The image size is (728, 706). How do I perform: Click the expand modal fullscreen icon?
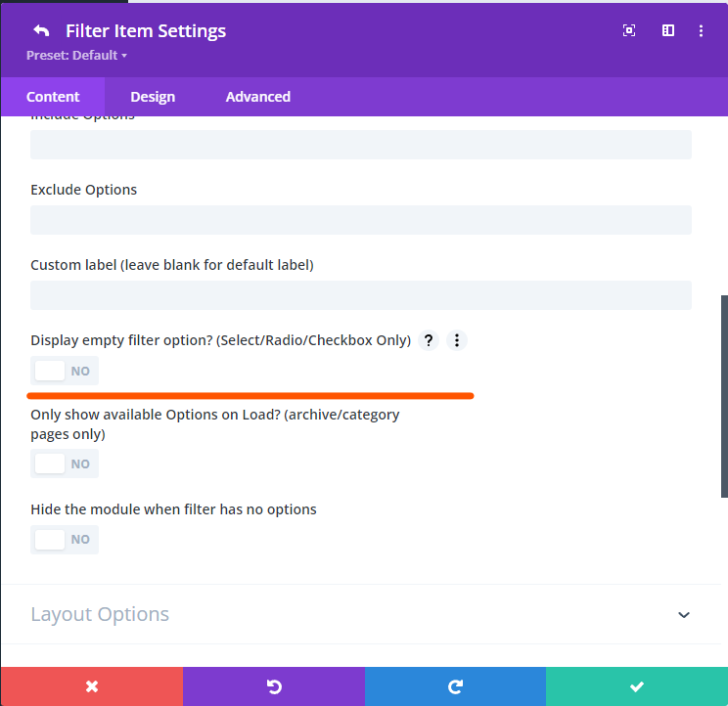click(629, 31)
